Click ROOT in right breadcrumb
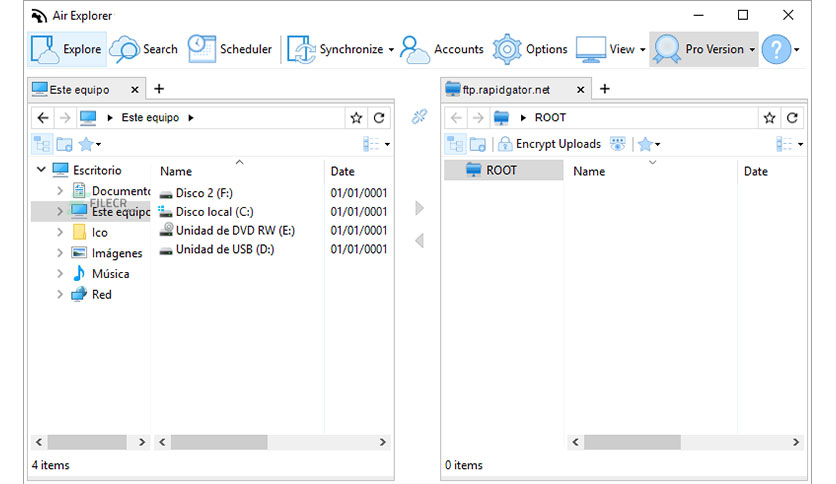This screenshot has width=836, height=484. (550, 117)
